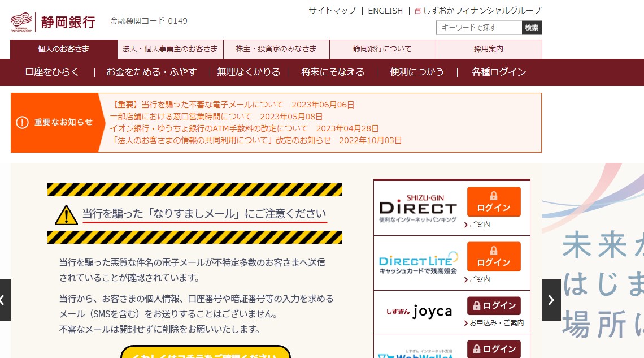This screenshot has height=358, width=644.
Task: Switch to the ENGLISH site
Action: (x=385, y=11)
